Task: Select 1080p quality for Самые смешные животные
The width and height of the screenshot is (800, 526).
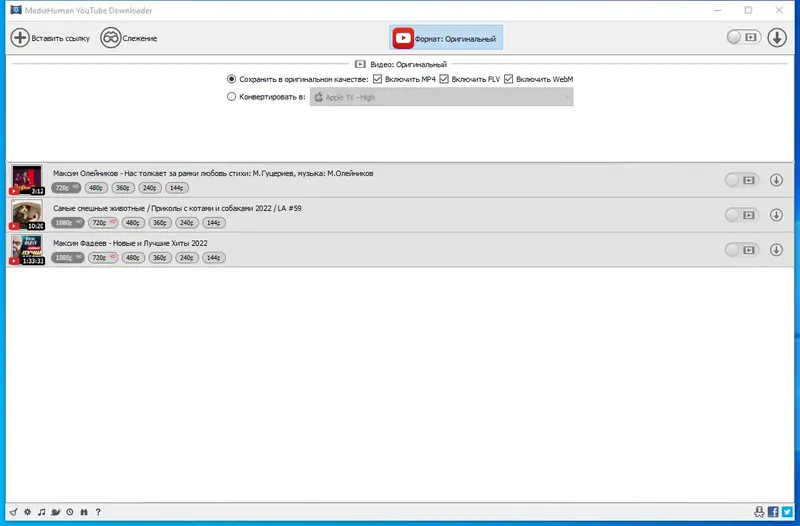Action: pos(68,222)
